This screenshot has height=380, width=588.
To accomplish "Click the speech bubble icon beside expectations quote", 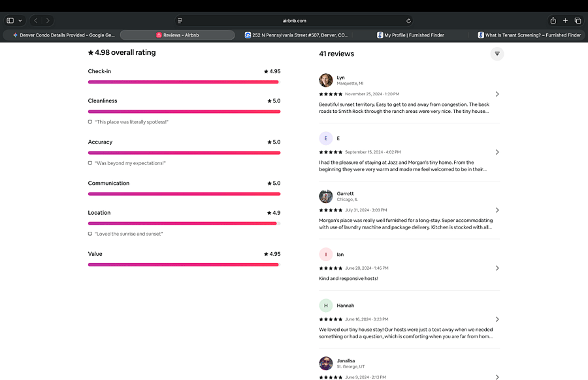I will pos(90,163).
